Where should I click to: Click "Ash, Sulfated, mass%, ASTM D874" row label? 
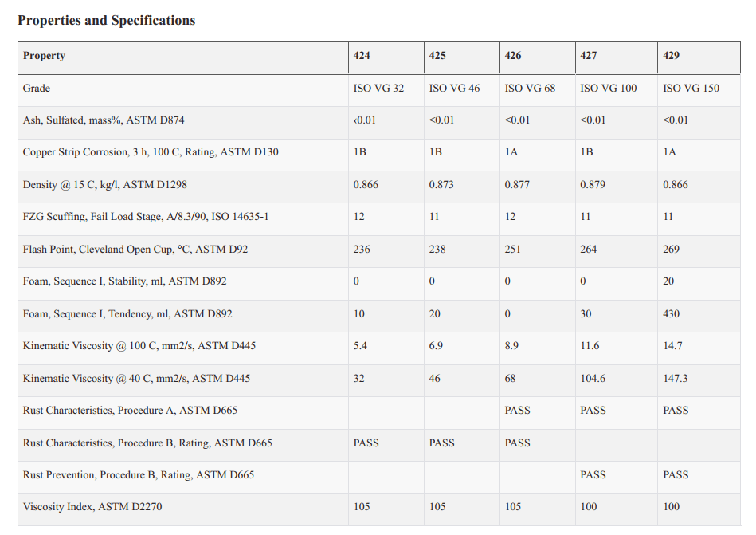(104, 120)
